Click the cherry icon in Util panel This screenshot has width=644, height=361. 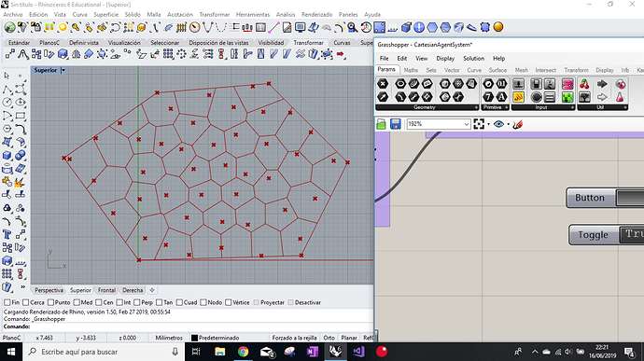(584, 84)
